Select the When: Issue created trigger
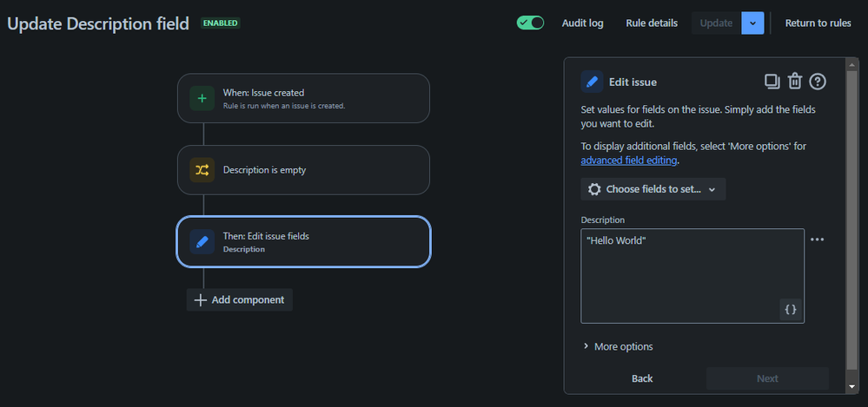This screenshot has width=868, height=407. coord(303,98)
